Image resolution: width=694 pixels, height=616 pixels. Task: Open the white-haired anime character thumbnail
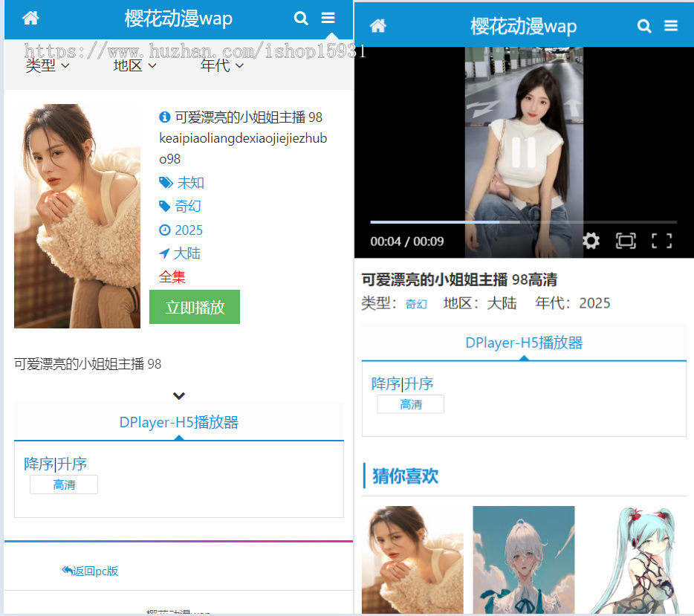click(x=524, y=560)
